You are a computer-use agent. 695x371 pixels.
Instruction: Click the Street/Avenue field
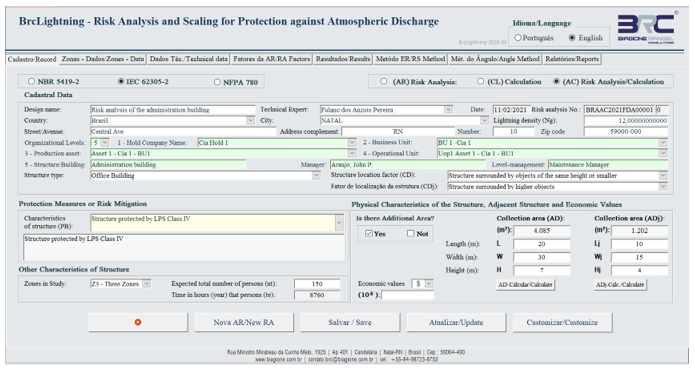tap(183, 132)
